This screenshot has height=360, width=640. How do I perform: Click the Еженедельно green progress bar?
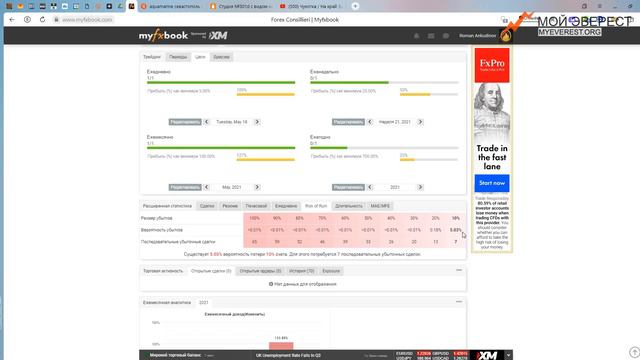click(x=349, y=82)
